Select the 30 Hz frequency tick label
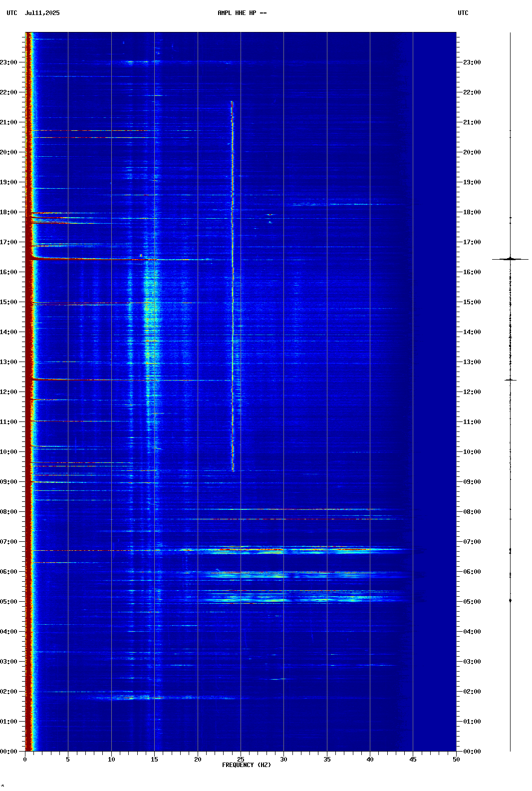 tap(283, 760)
